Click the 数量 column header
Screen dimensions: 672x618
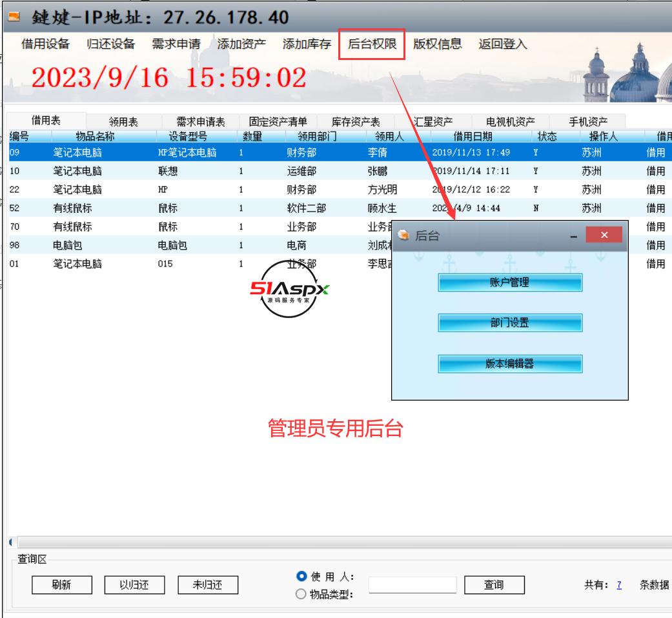(261, 136)
